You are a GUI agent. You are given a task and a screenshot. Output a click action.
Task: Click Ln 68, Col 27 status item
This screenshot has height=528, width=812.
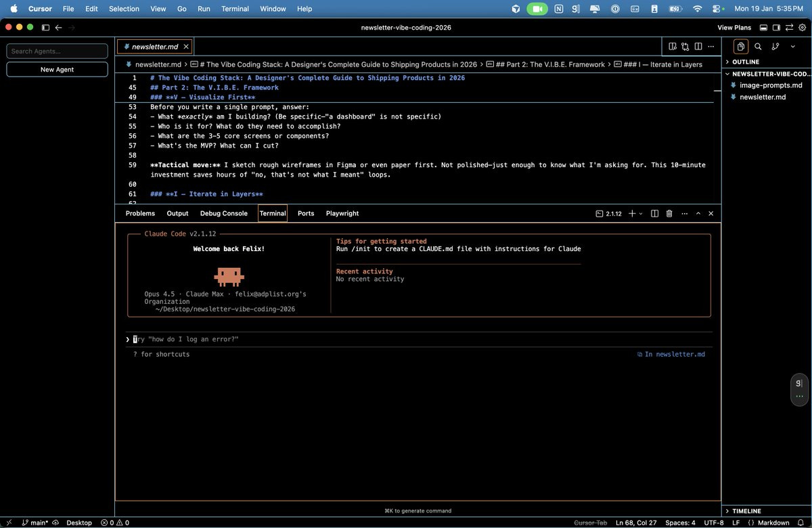pyautogui.click(x=636, y=523)
